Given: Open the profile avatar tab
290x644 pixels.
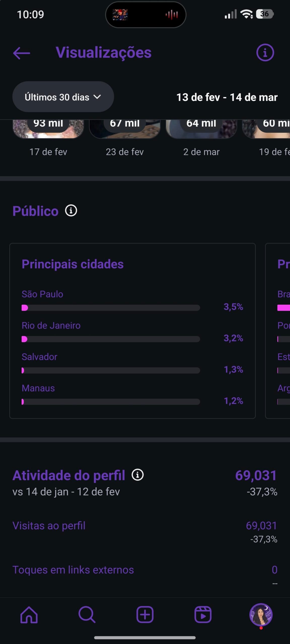Looking at the screenshot, I should 261,615.
